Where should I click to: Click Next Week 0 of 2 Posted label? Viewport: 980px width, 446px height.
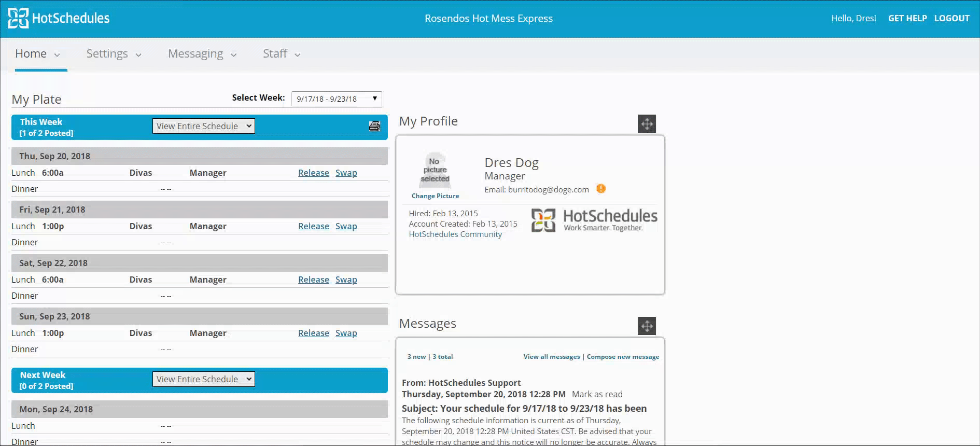click(x=46, y=380)
